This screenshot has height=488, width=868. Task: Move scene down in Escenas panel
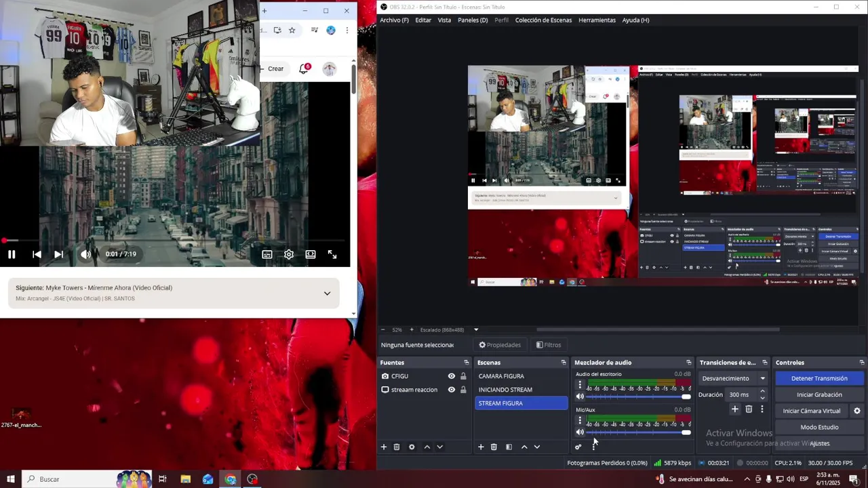pyautogui.click(x=536, y=447)
